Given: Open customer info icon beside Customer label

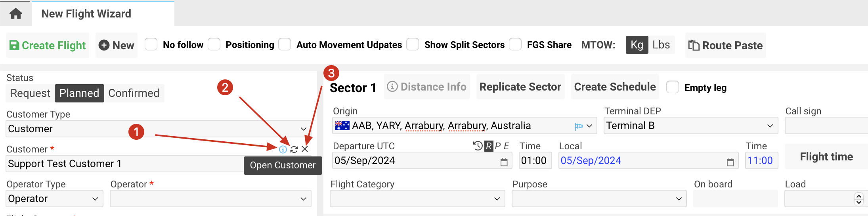Looking at the screenshot, I should pyautogui.click(x=283, y=149).
